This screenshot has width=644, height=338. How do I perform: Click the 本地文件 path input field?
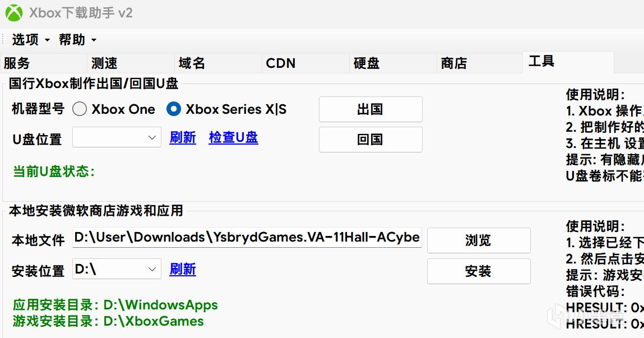[x=247, y=238]
